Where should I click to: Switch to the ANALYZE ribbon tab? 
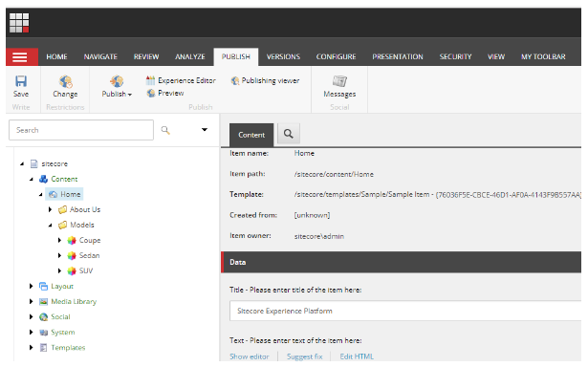coord(190,57)
